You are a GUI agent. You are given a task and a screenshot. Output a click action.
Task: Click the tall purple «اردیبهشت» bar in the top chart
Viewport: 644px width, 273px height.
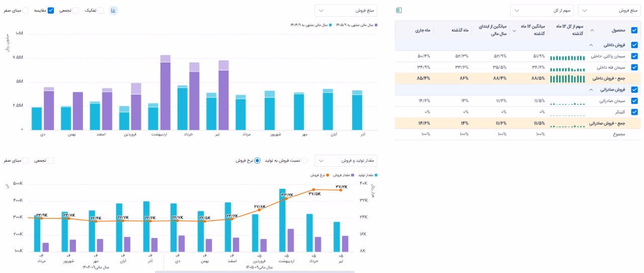[x=165, y=96]
